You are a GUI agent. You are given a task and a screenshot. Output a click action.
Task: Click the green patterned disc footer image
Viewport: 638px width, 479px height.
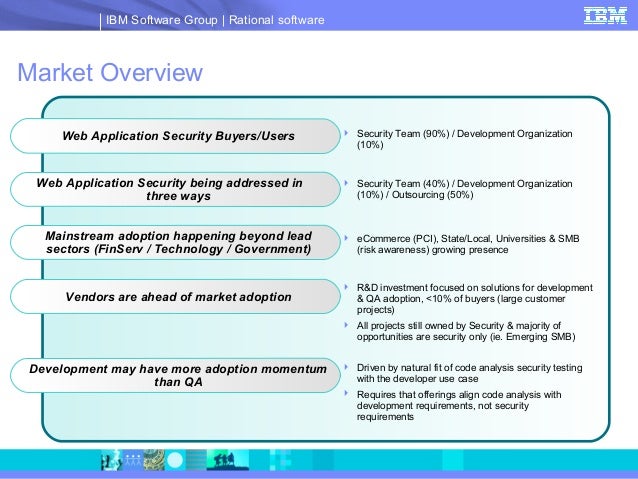[154, 460]
